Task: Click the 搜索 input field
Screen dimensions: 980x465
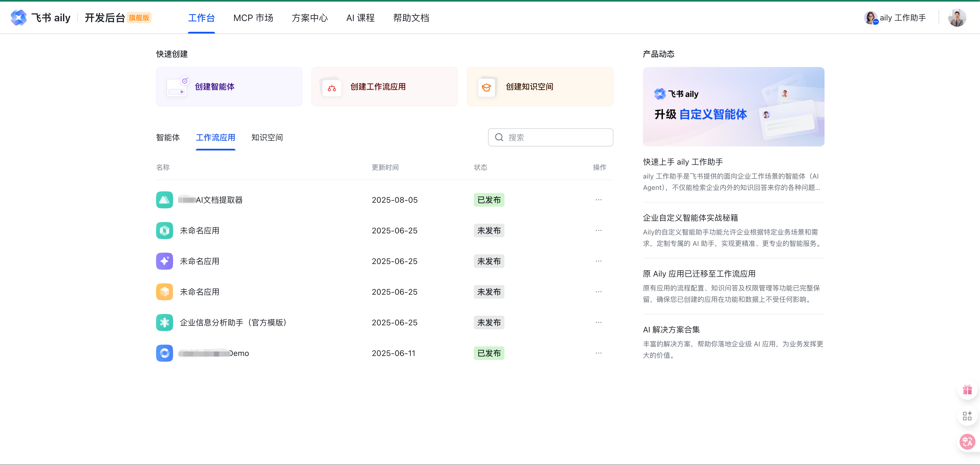Action: [x=550, y=137]
